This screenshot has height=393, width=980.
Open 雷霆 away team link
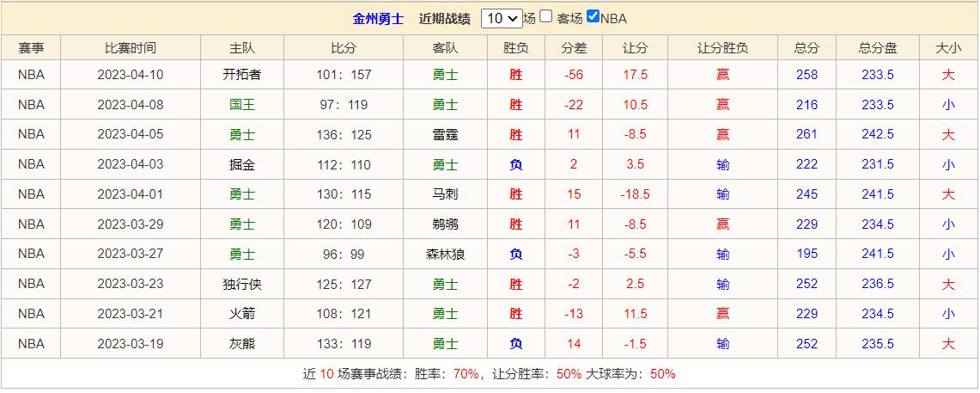pos(445,134)
